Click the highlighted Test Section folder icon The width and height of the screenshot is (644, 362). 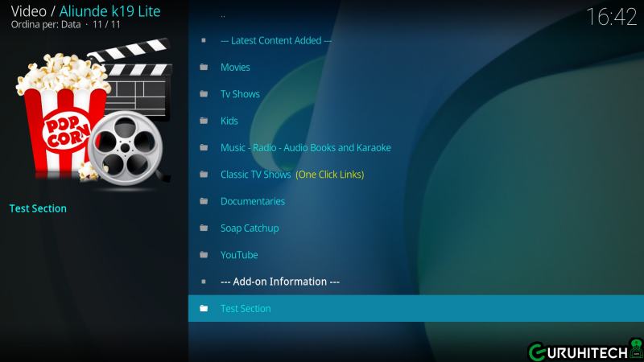click(204, 309)
